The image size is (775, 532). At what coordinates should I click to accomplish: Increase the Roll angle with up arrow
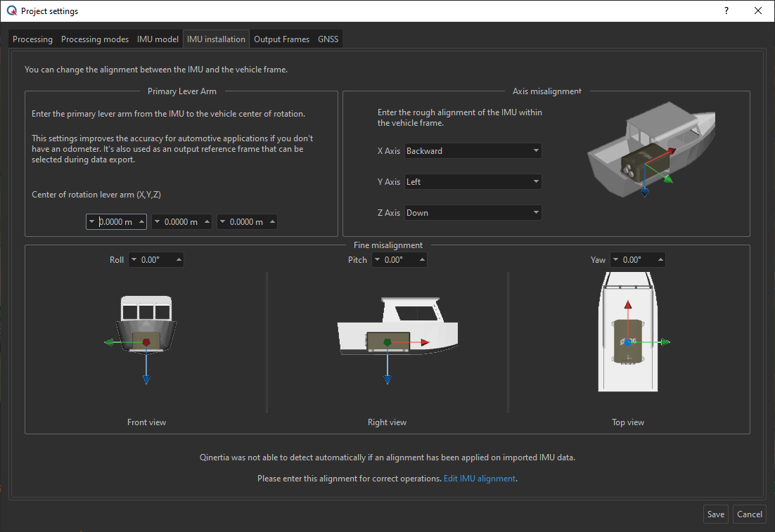[179, 260]
